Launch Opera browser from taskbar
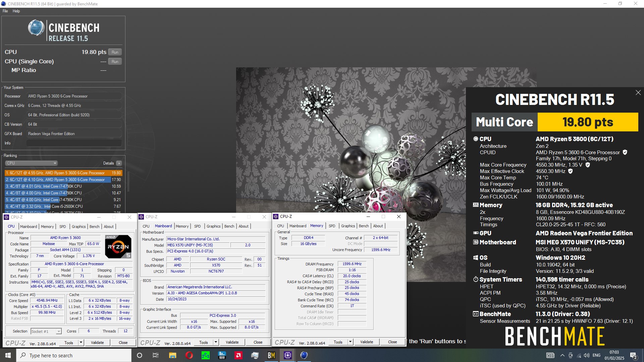644x362 pixels. click(189, 355)
